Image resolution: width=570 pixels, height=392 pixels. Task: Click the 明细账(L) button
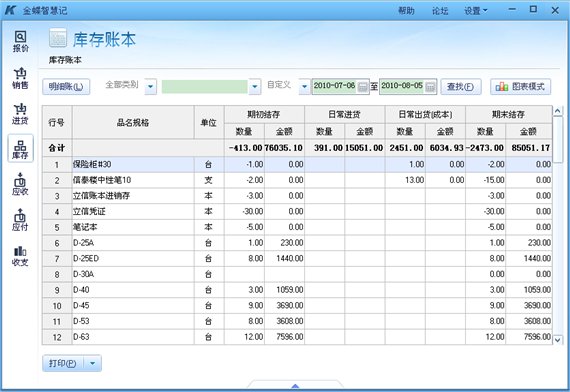(66, 87)
